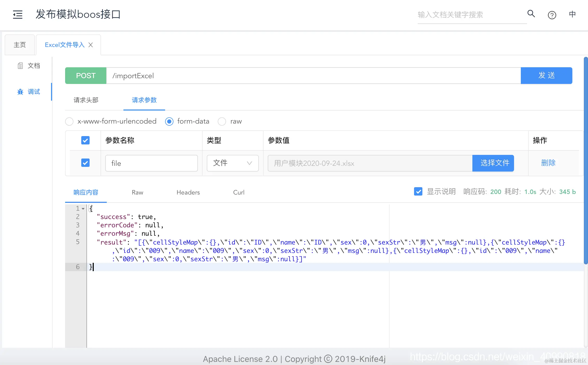Switch language with the 中 icon
This screenshot has height=365, width=588.
(572, 14)
